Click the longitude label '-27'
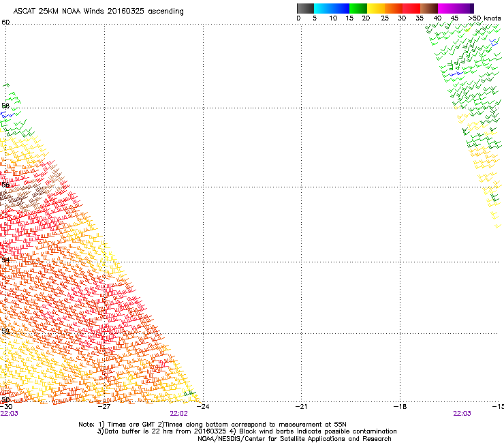 [x=104, y=407]
